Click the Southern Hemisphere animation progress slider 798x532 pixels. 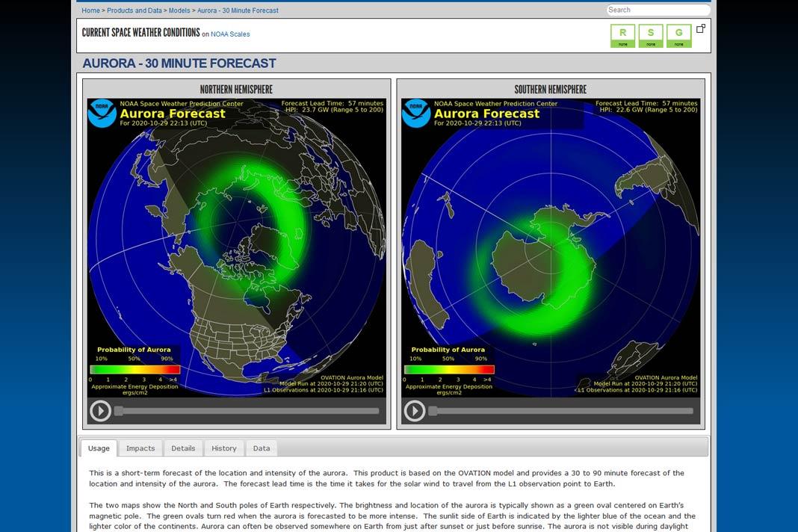(x=561, y=411)
